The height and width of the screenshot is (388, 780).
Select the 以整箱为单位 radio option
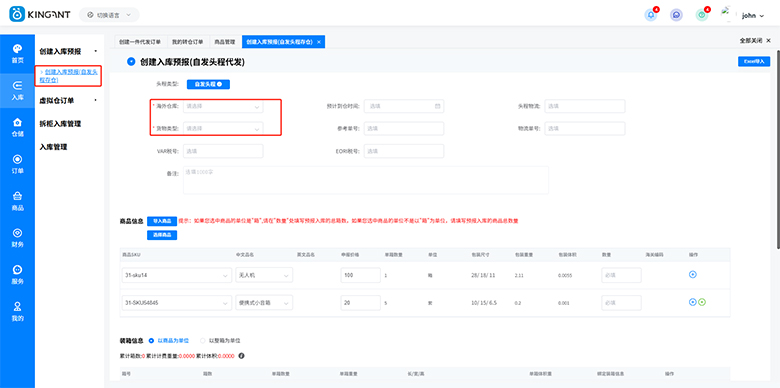click(220, 341)
